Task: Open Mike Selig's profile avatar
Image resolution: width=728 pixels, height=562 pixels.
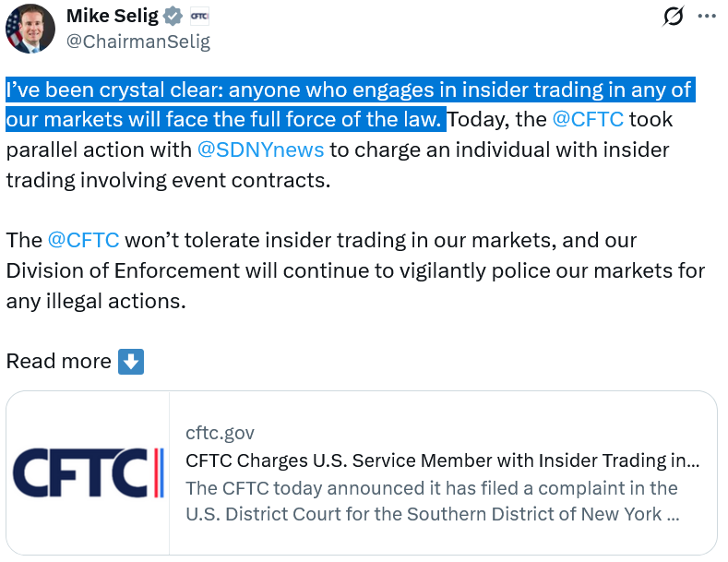Action: [28, 28]
